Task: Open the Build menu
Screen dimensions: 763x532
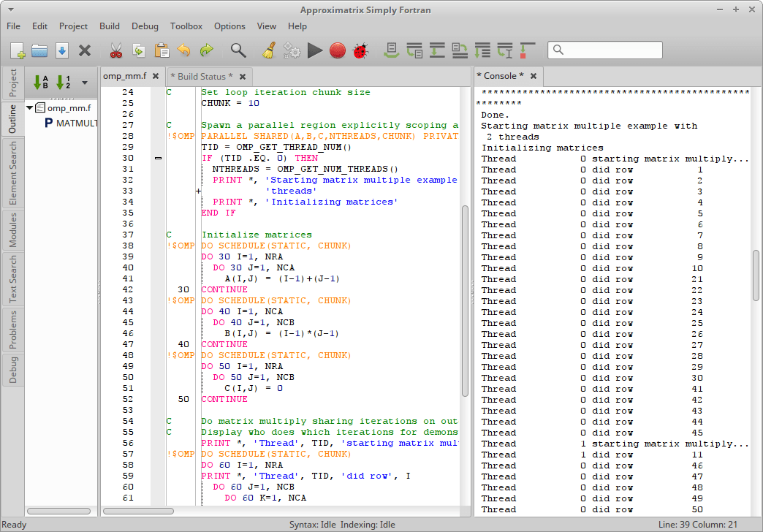Action: click(x=110, y=26)
